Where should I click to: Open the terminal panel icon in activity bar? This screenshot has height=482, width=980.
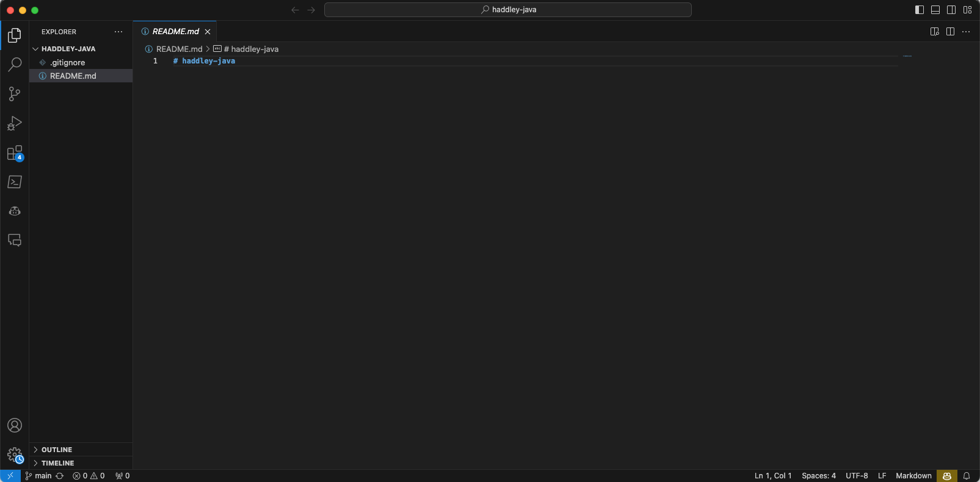click(15, 182)
